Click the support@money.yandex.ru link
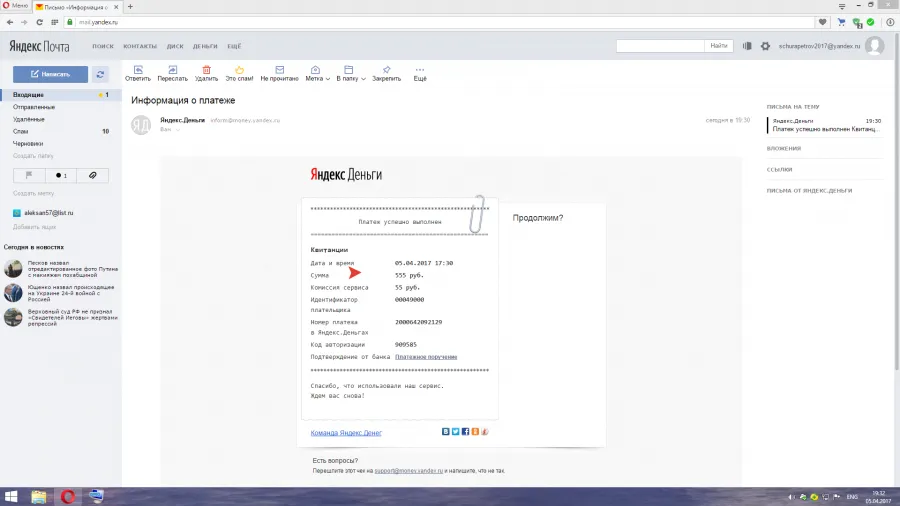 pos(409,470)
